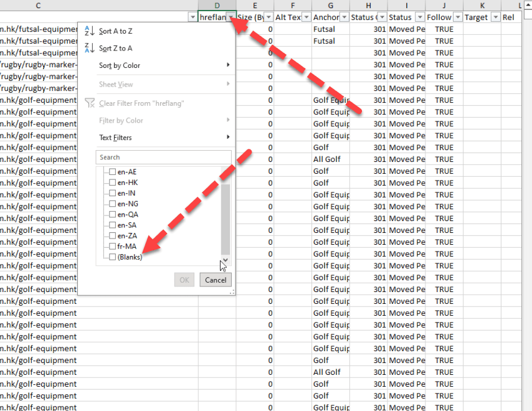
Task: Tick the en-HK checkbox
Action: click(112, 182)
